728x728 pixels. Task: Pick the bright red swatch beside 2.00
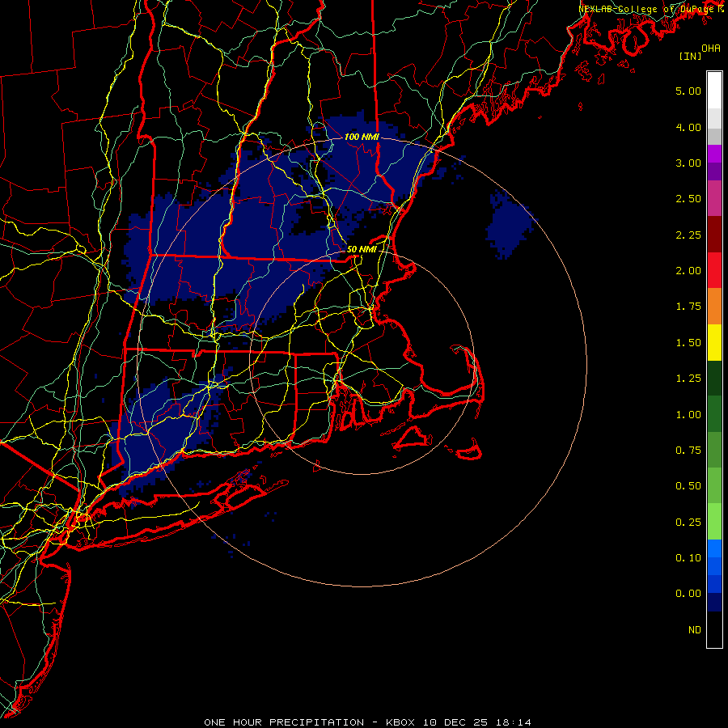tap(714, 270)
